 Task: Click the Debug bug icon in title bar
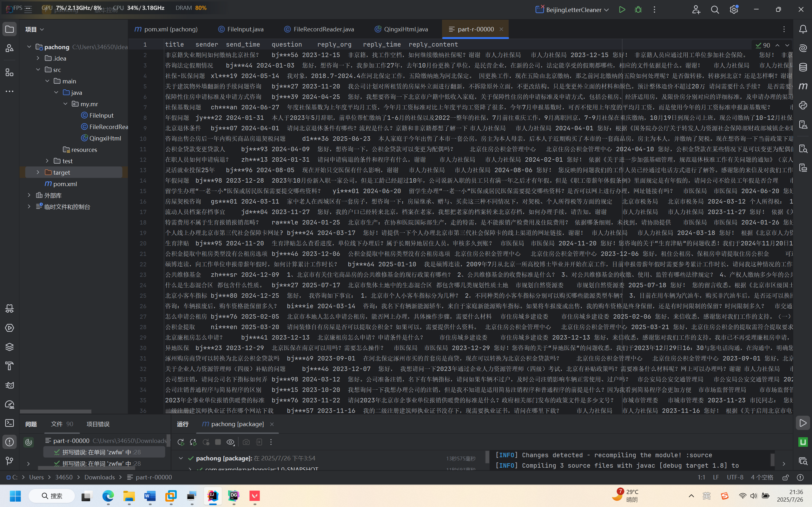click(x=638, y=10)
